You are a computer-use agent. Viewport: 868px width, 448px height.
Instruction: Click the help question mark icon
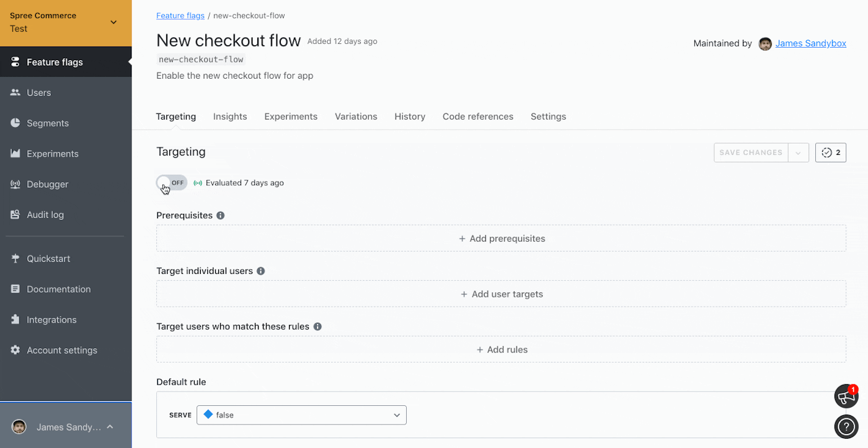[846, 426]
